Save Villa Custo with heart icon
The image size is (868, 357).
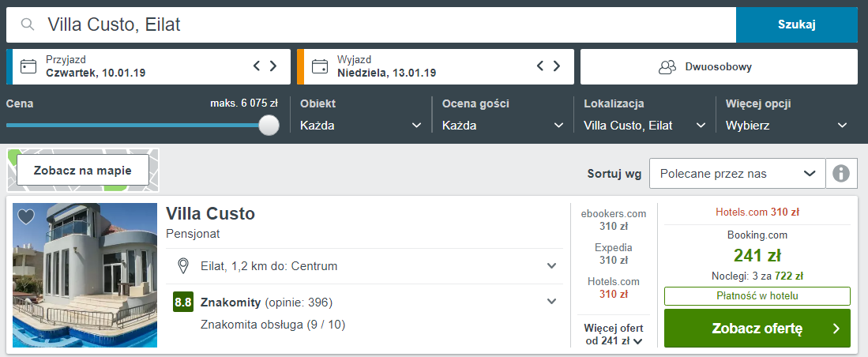point(26,216)
